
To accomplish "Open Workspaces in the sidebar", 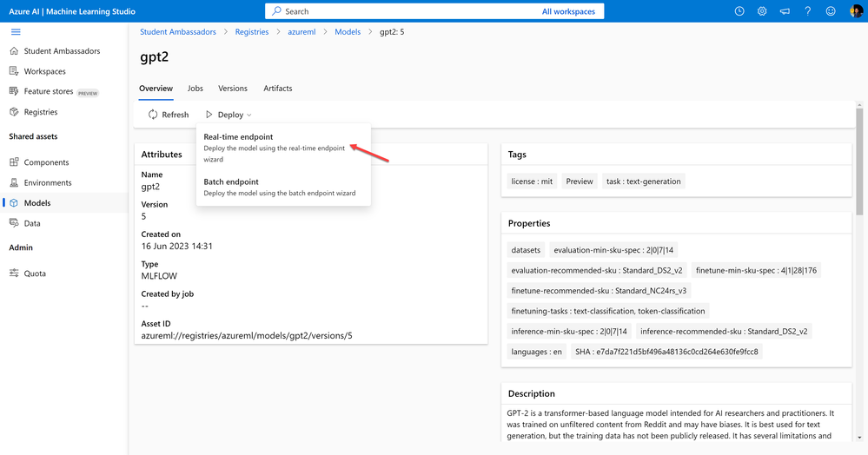I will point(45,71).
